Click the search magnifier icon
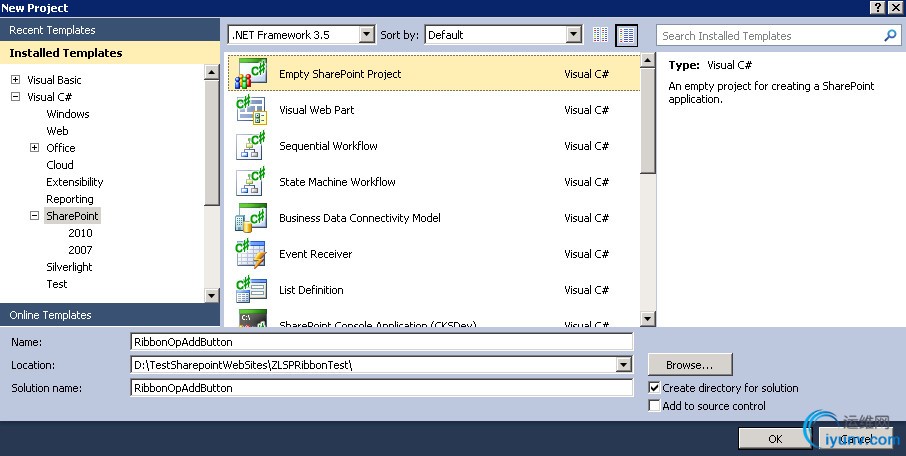 (x=890, y=35)
